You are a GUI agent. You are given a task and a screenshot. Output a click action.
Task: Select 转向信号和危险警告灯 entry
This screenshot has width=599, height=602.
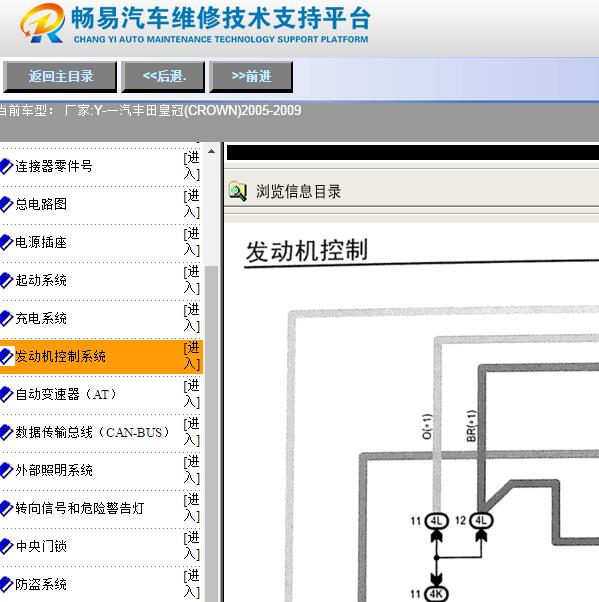79,508
